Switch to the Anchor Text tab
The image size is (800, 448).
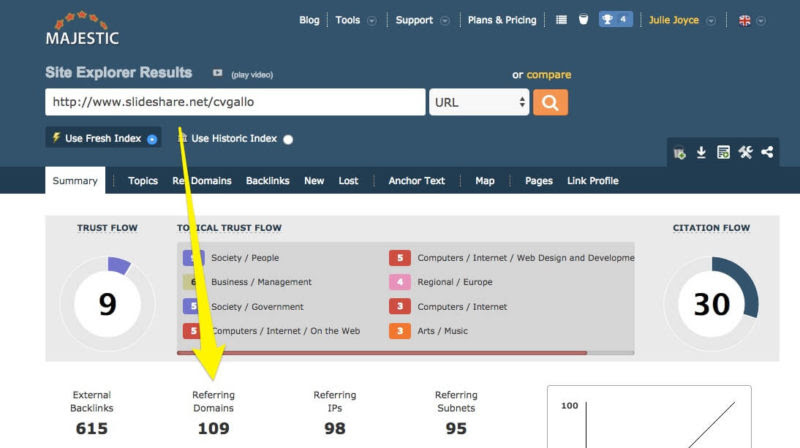(416, 181)
